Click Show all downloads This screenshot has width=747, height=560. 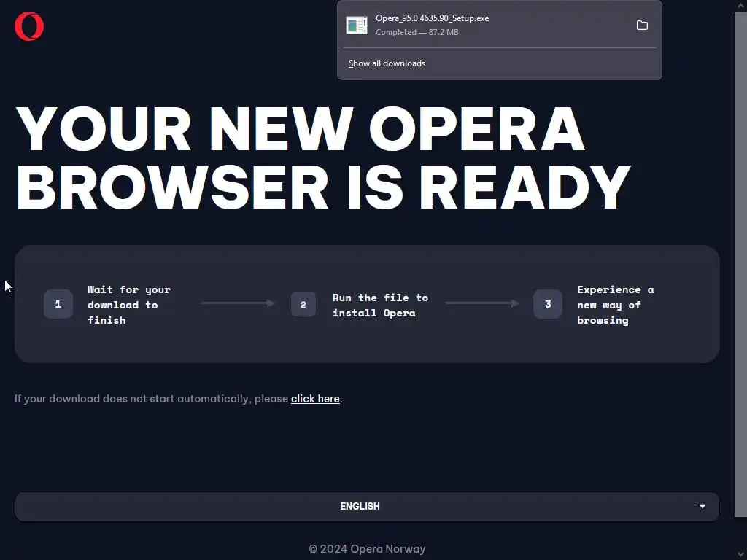pyautogui.click(x=387, y=63)
